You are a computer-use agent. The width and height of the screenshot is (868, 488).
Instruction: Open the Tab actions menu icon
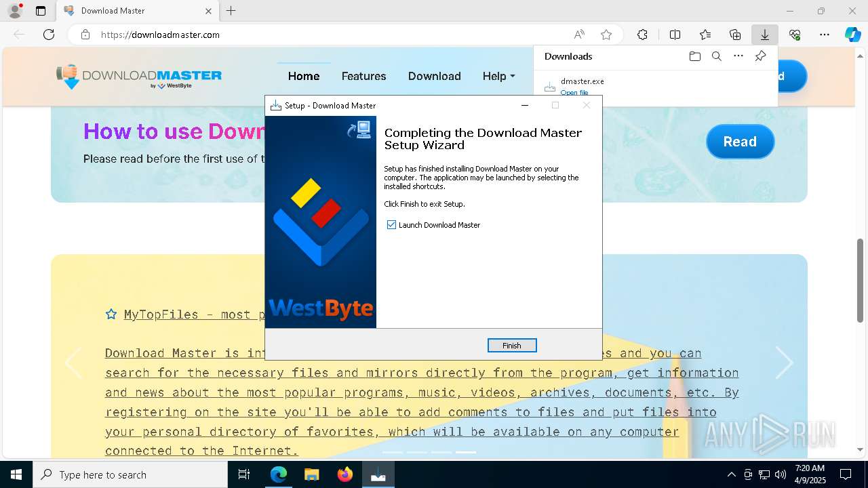[x=41, y=11]
